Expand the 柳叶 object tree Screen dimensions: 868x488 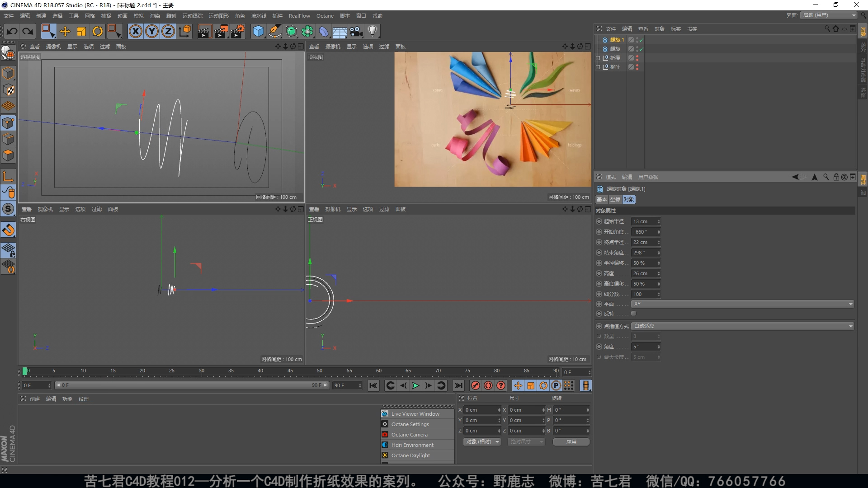coord(598,67)
